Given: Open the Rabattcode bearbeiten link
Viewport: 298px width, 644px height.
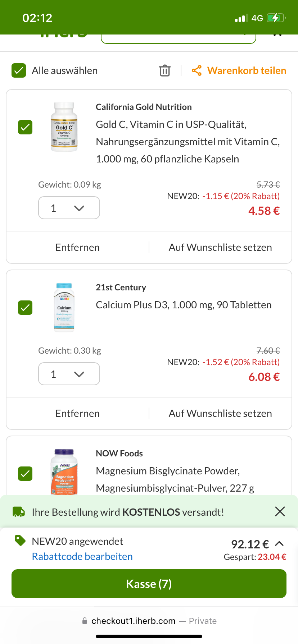Looking at the screenshot, I should point(82,556).
